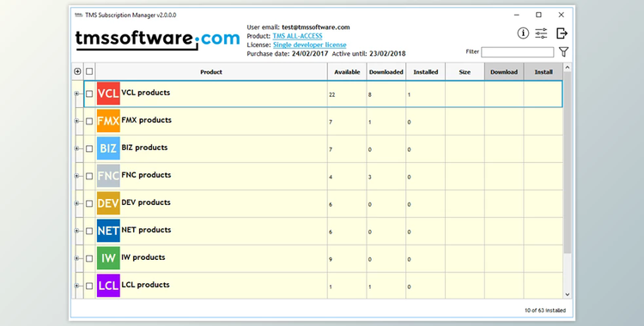Check the BIZ products checkbox
Screen dimensions: 644x326
click(x=89, y=148)
